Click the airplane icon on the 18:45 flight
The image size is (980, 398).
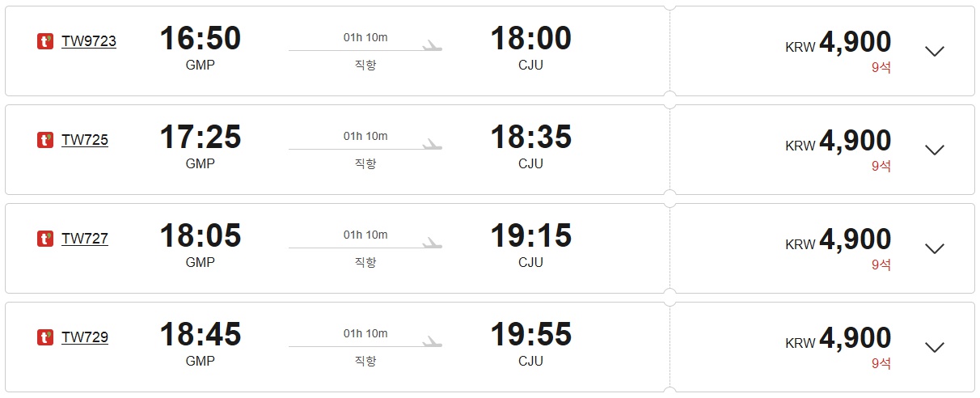coord(433,342)
